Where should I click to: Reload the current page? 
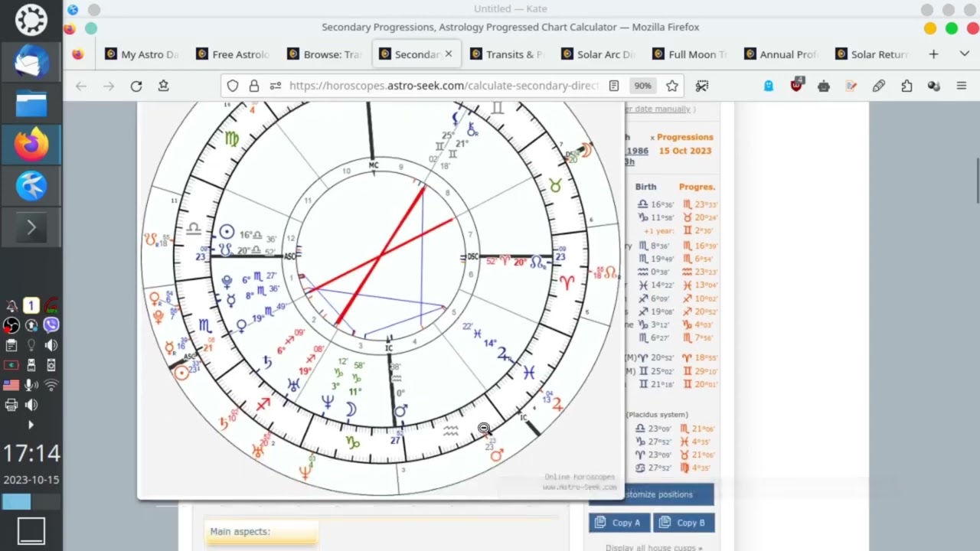[x=136, y=86]
